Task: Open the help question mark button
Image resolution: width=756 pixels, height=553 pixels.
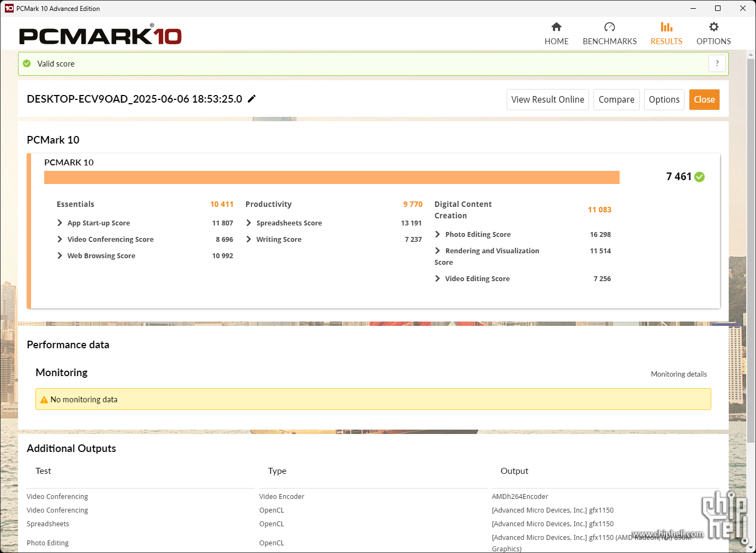Action: coord(717,63)
